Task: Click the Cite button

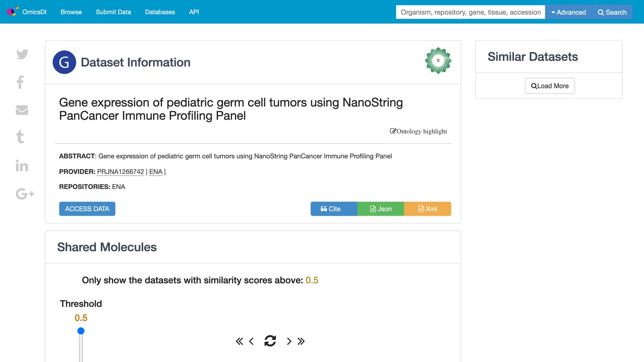Action: pos(334,209)
